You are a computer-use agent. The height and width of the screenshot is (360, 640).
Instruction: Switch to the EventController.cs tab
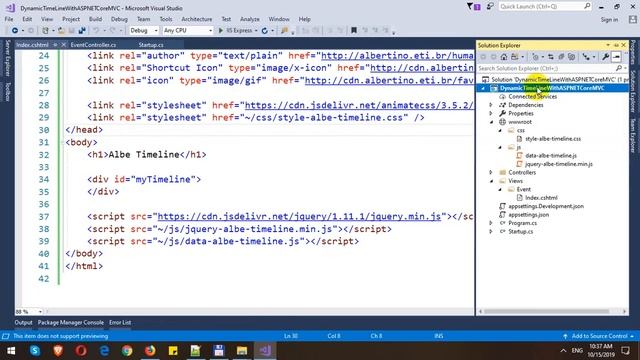[x=93, y=45]
